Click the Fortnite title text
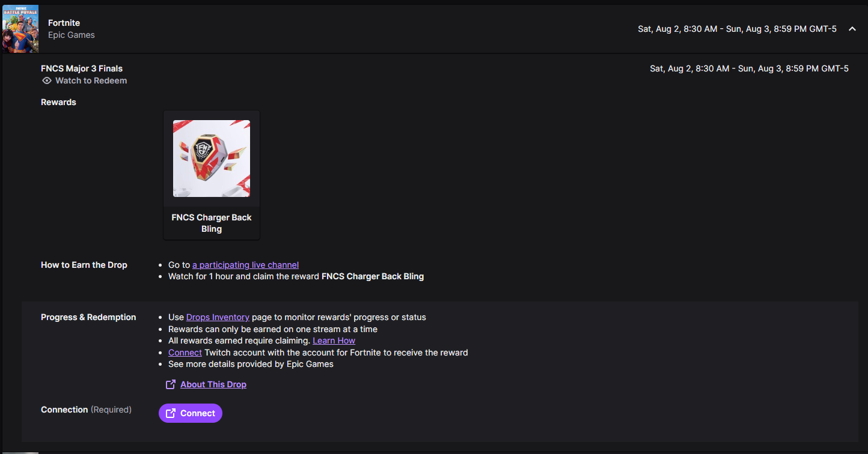The height and width of the screenshot is (454, 868). [x=64, y=23]
